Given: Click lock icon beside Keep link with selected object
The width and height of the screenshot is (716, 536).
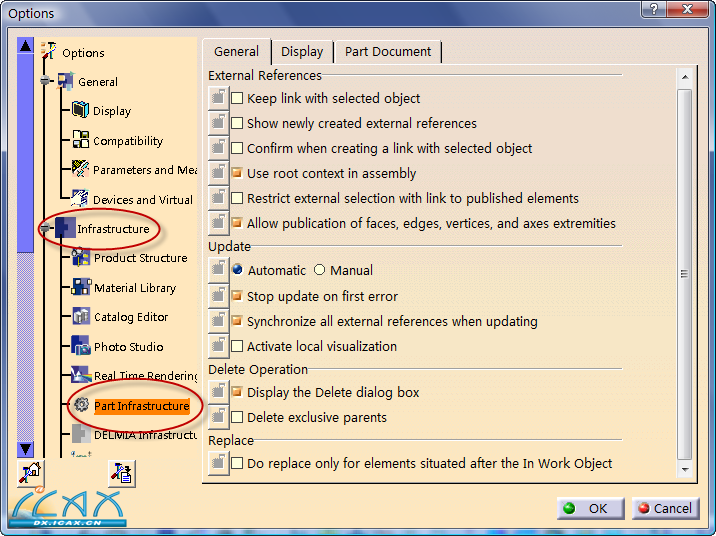Looking at the screenshot, I should point(218,98).
